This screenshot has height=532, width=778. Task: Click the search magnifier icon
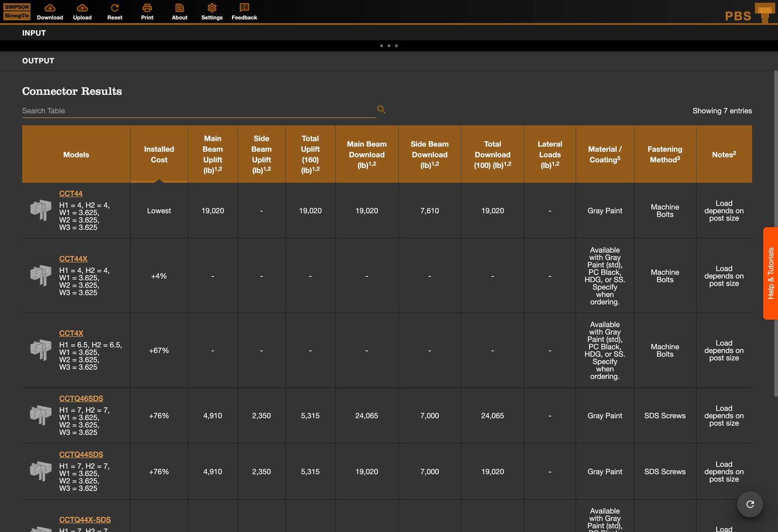click(381, 110)
